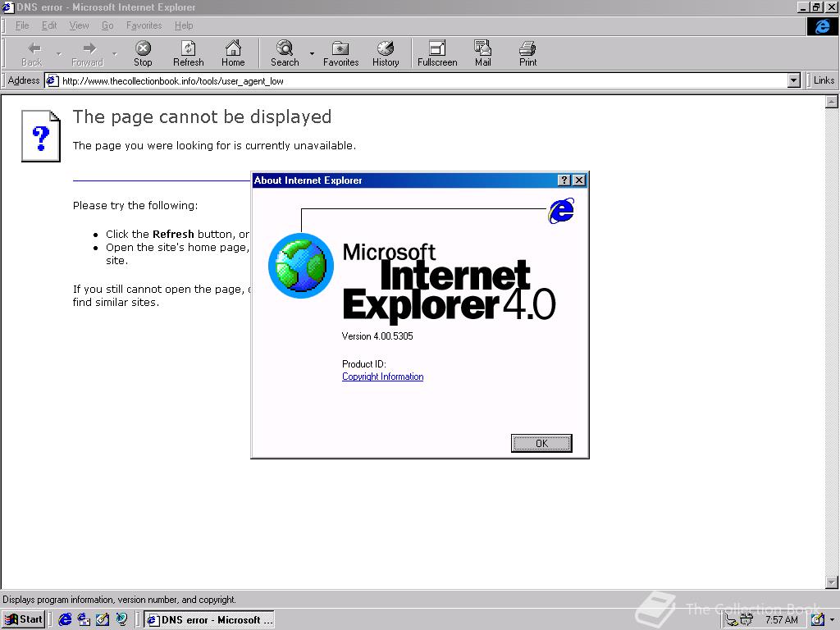This screenshot has width=840, height=630.
Task: Open the Search toolbar button
Action: [x=285, y=53]
